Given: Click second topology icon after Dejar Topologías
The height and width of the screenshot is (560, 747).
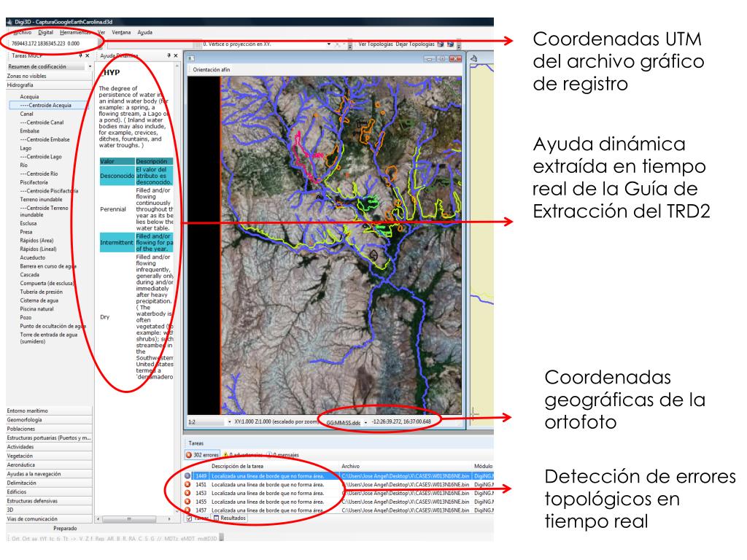Looking at the screenshot, I should pos(450,44).
